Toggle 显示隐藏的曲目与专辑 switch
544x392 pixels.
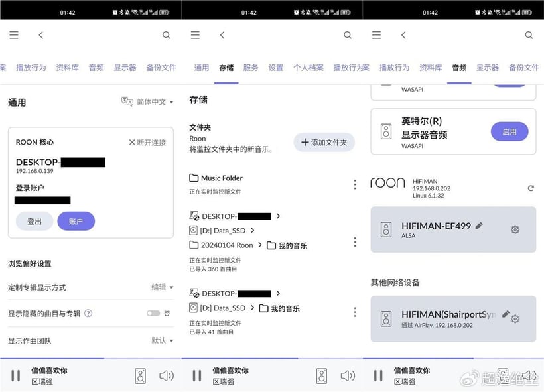point(153,313)
